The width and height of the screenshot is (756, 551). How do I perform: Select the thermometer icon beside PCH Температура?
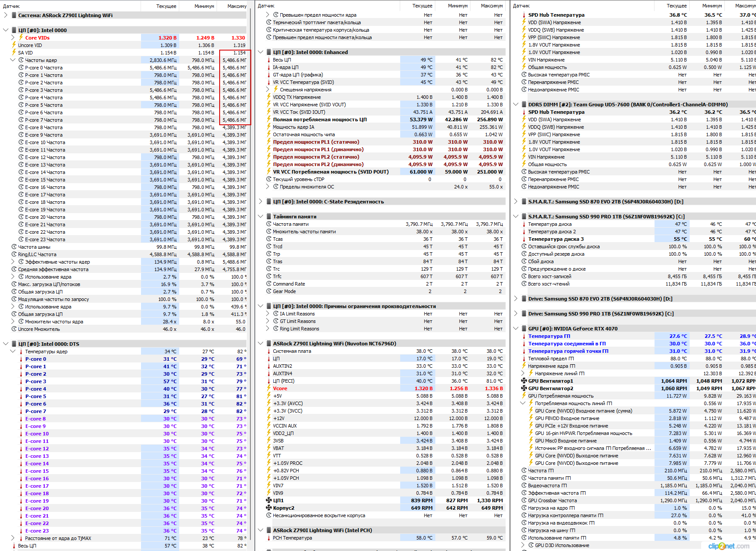pos(268,538)
